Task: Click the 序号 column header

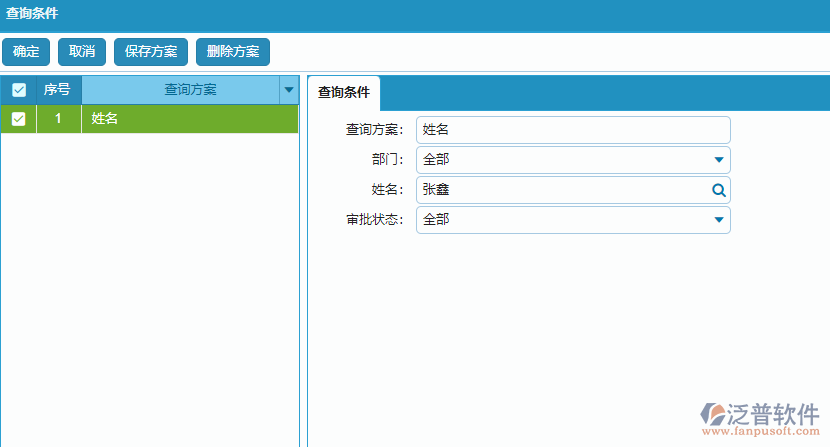Action: tap(58, 90)
